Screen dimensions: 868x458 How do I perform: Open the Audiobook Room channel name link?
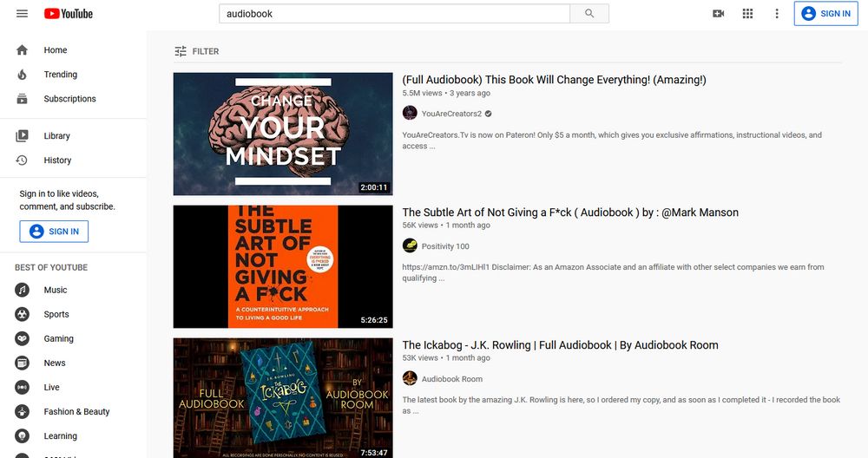coord(451,379)
